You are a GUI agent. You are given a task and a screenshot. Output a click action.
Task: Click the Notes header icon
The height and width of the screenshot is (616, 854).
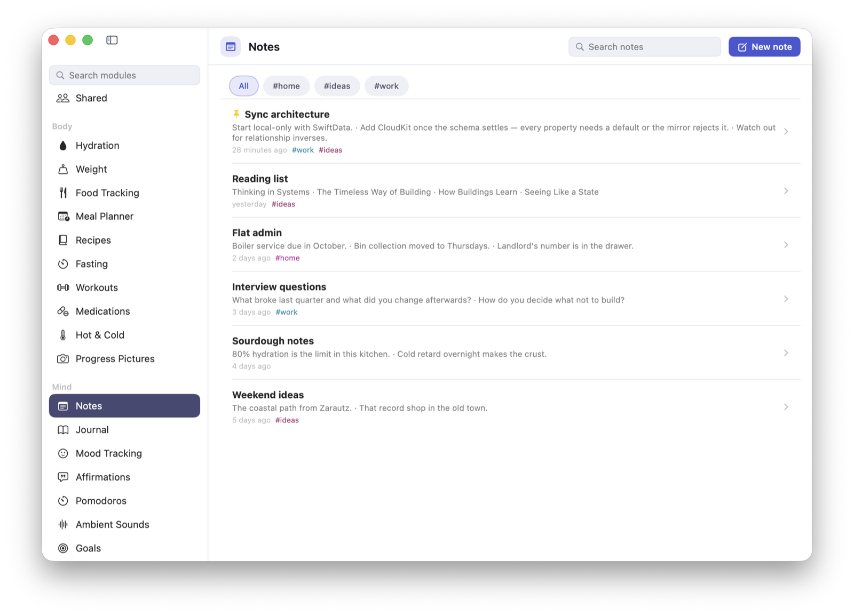[231, 47]
